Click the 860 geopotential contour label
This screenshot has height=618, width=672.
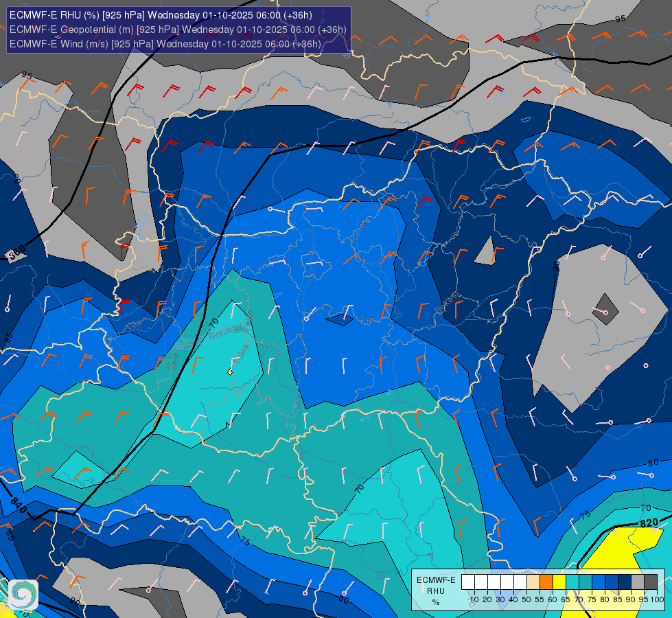[x=18, y=253]
